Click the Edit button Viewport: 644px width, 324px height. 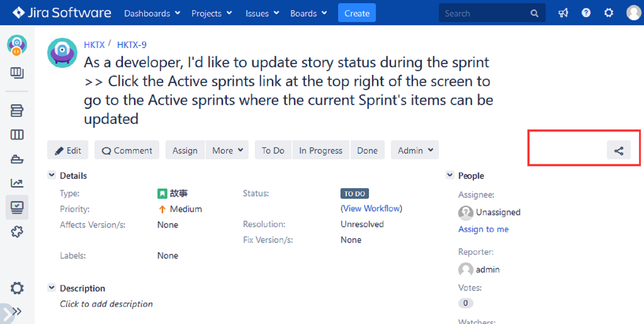(68, 150)
